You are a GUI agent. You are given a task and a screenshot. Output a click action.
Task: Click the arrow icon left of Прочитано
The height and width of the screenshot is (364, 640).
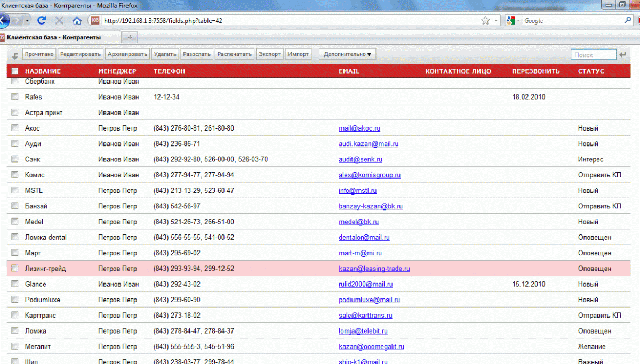(15, 55)
